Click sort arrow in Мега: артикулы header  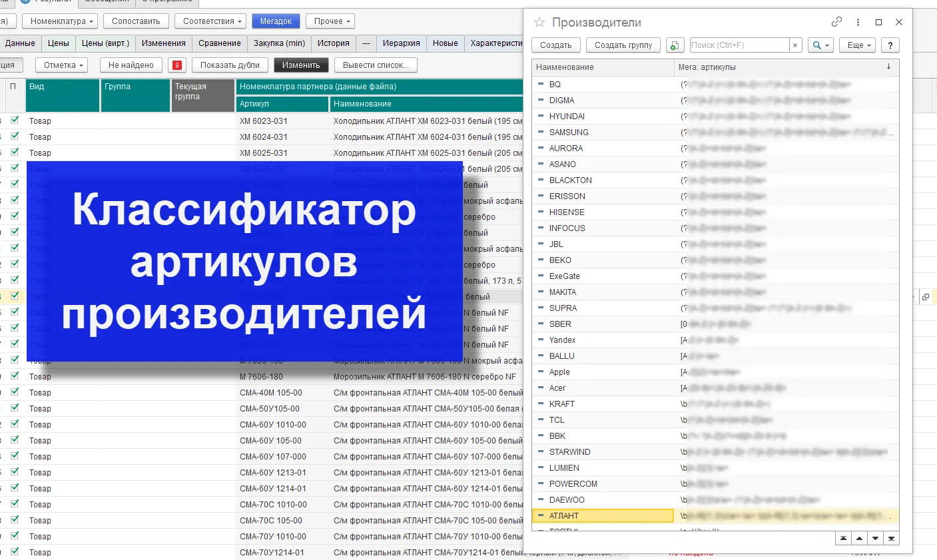coord(888,67)
